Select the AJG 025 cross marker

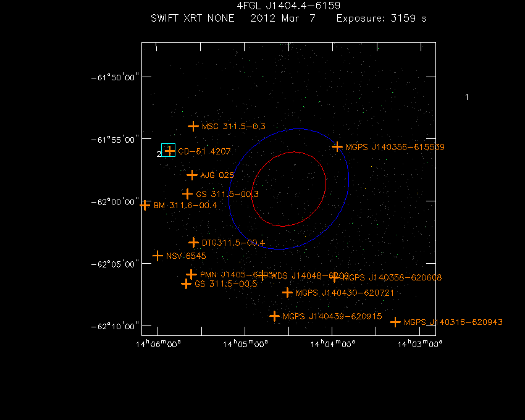click(192, 175)
